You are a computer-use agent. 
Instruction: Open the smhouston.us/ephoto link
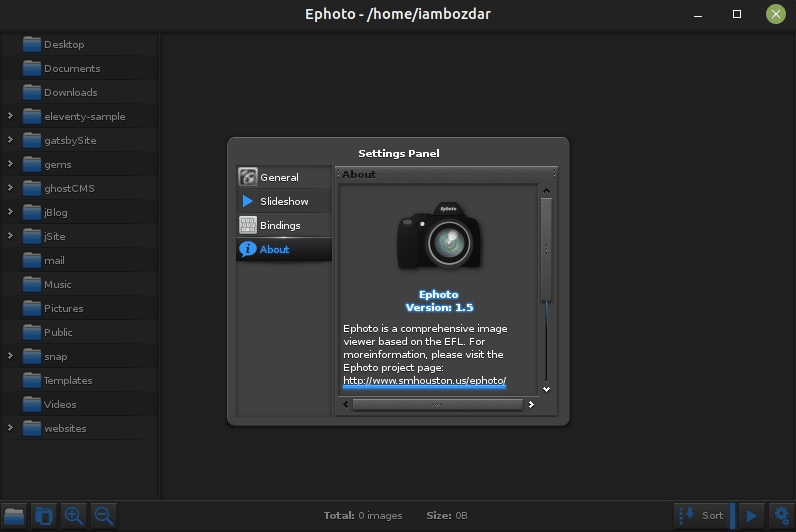pos(424,380)
